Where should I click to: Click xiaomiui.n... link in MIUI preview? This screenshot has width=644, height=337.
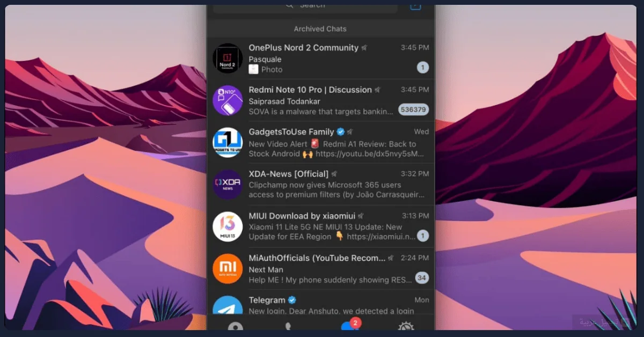[x=381, y=236]
